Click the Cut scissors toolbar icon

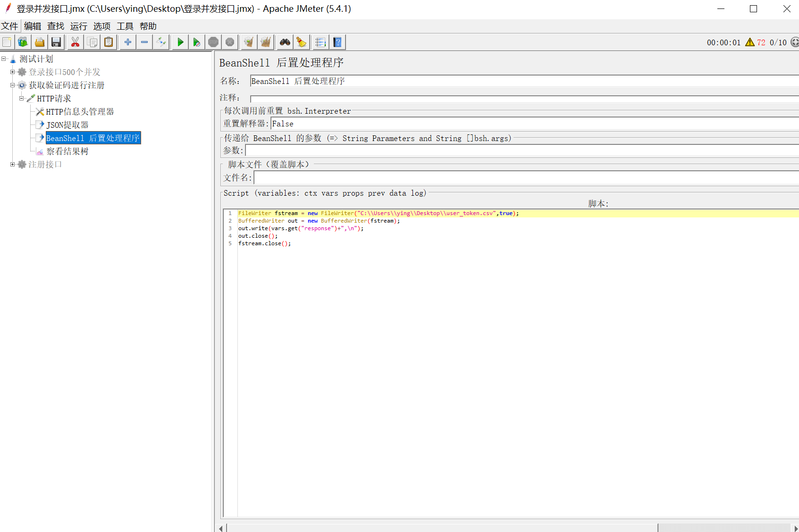tap(75, 42)
